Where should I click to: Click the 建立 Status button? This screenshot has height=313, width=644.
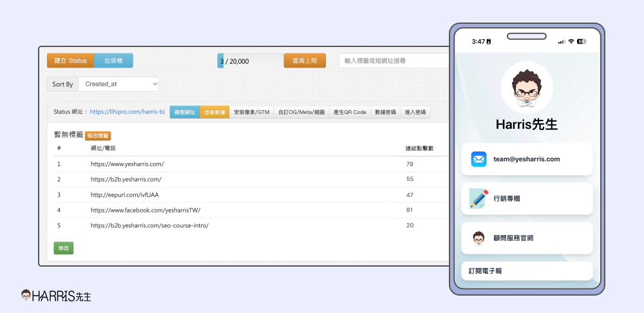pos(70,61)
